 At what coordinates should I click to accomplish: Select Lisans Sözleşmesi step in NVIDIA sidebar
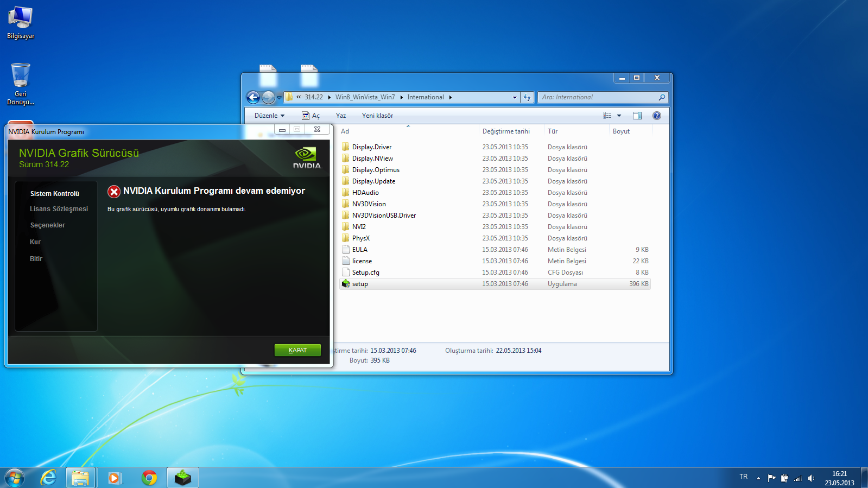pyautogui.click(x=59, y=209)
